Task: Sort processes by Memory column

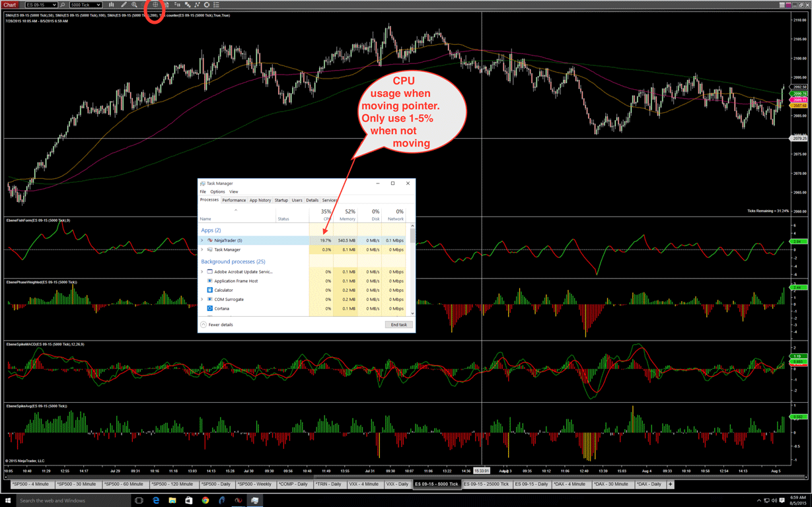Action: click(x=345, y=215)
